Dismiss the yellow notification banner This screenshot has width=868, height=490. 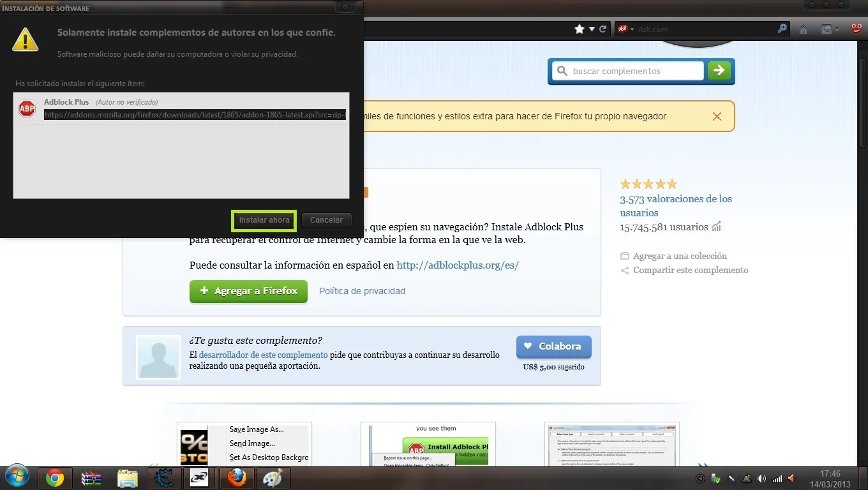point(717,117)
